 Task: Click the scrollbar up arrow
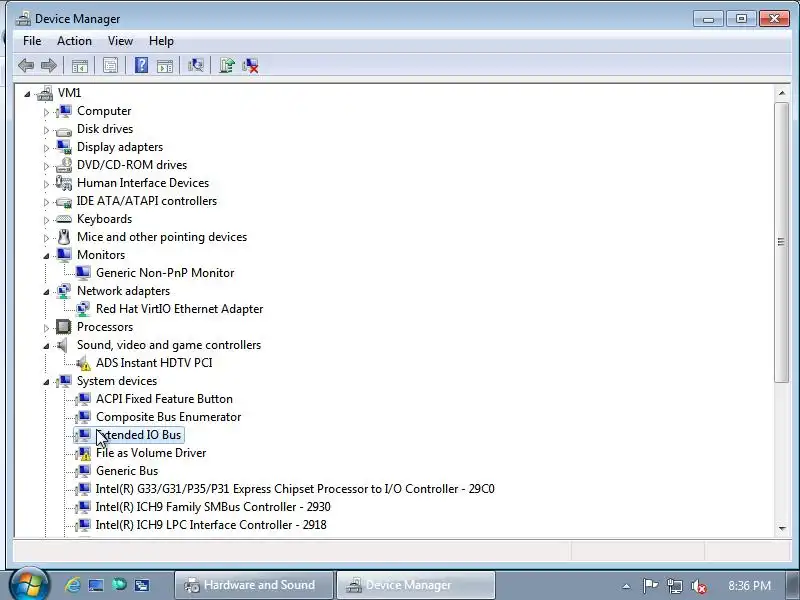(x=782, y=93)
